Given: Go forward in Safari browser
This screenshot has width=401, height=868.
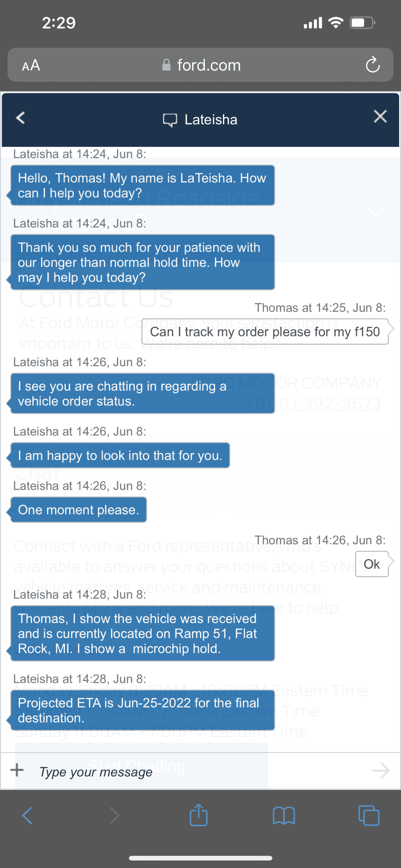Looking at the screenshot, I should [x=115, y=816].
